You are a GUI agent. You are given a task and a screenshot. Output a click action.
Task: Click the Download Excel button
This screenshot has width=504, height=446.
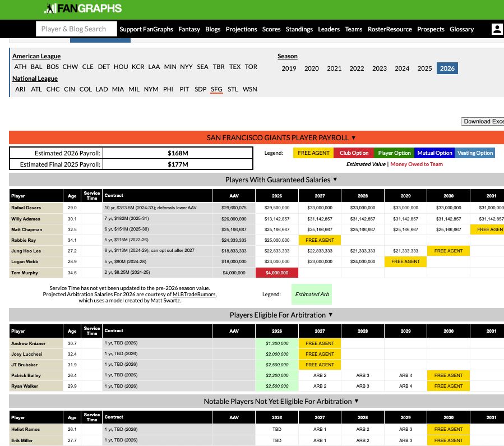click(483, 121)
